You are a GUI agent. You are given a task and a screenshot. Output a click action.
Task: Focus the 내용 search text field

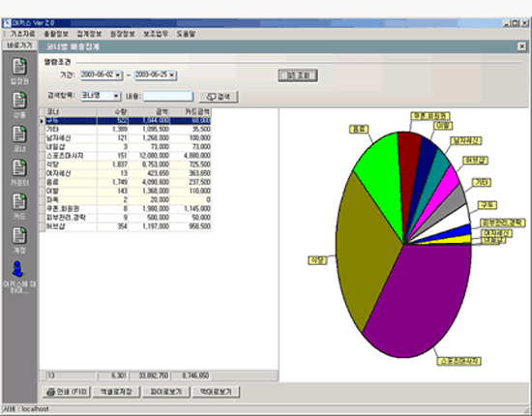pos(168,96)
